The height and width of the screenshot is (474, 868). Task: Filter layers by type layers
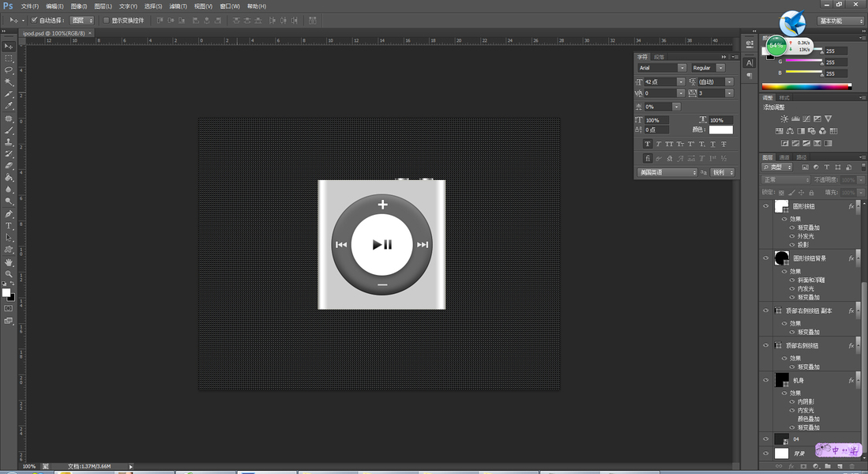tap(826, 167)
